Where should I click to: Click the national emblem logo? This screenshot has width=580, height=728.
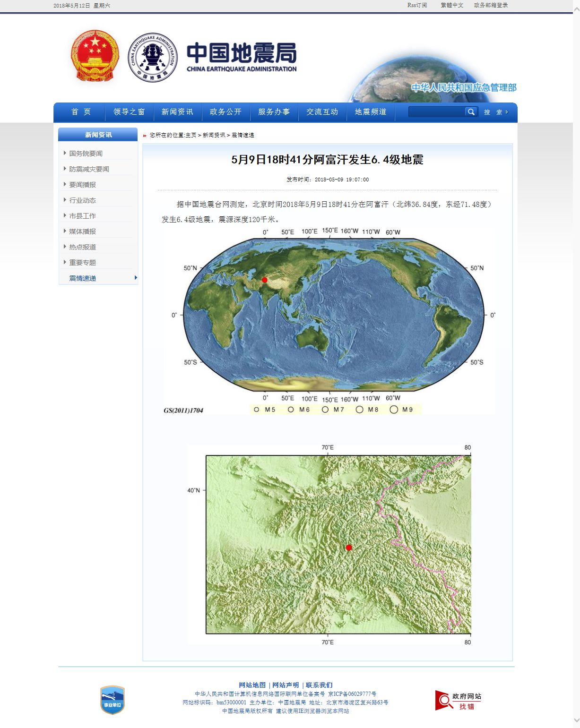[x=95, y=56]
